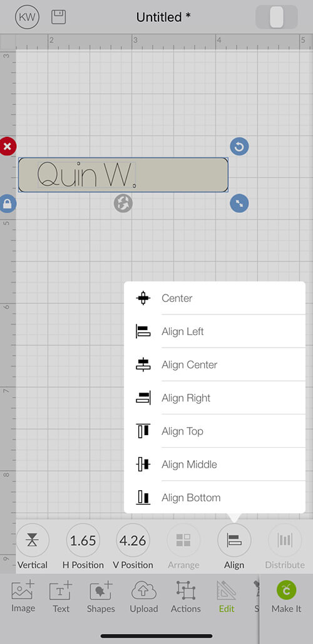The height and width of the screenshot is (644, 313).
Task: Tap the blue resize arrows handle
Action: [x=239, y=203]
